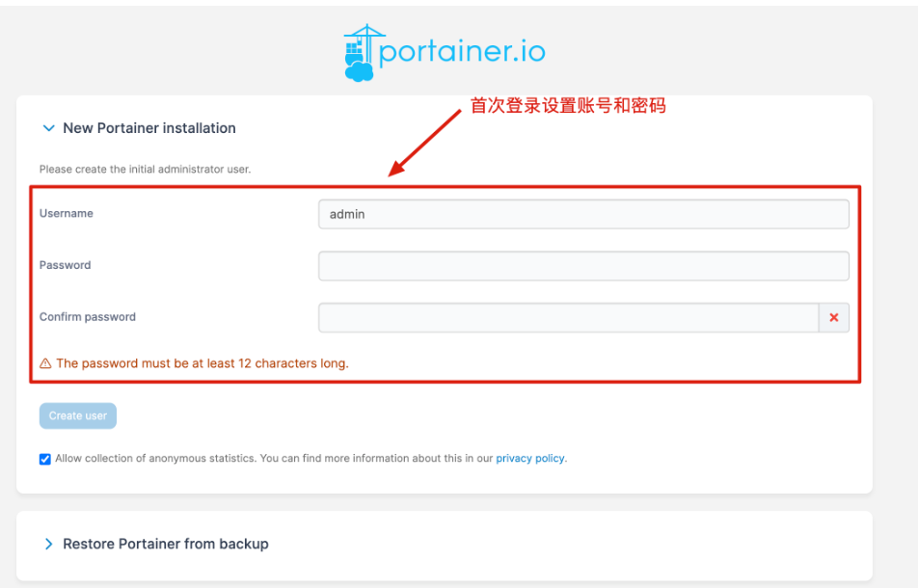Click the Username field label
918x588 pixels.
coord(67,214)
